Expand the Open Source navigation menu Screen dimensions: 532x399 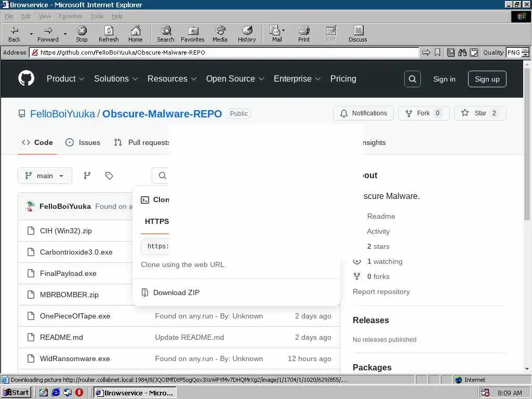[x=235, y=79]
